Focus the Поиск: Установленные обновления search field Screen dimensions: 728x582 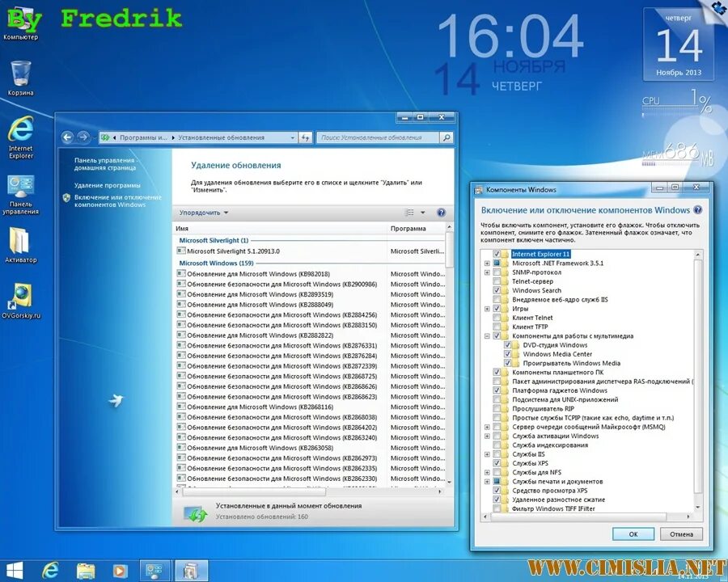pyautogui.click(x=378, y=137)
